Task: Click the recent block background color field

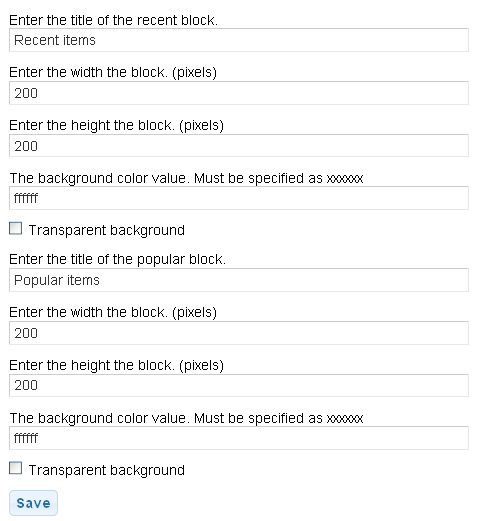Action: coord(239,198)
